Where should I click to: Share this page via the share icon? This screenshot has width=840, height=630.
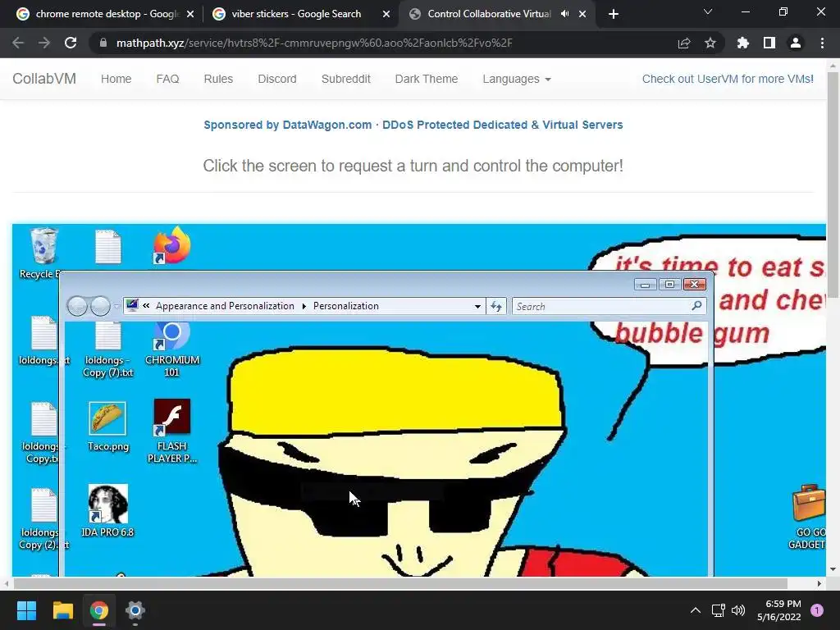(x=684, y=43)
